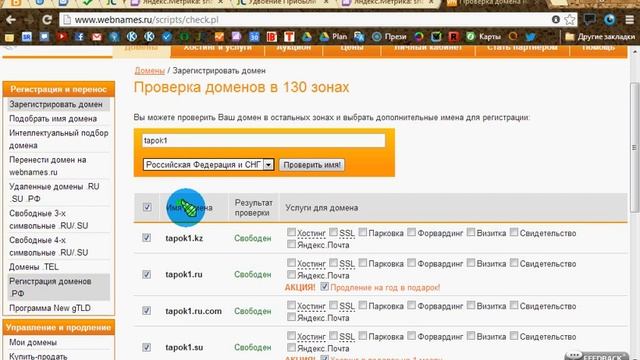The height and width of the screenshot is (360, 640).
Task: Open the red R bookmark icon
Action: click(453, 37)
